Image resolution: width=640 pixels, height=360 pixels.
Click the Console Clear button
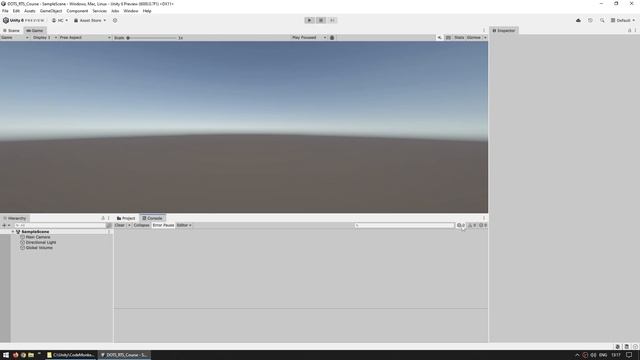(120, 225)
